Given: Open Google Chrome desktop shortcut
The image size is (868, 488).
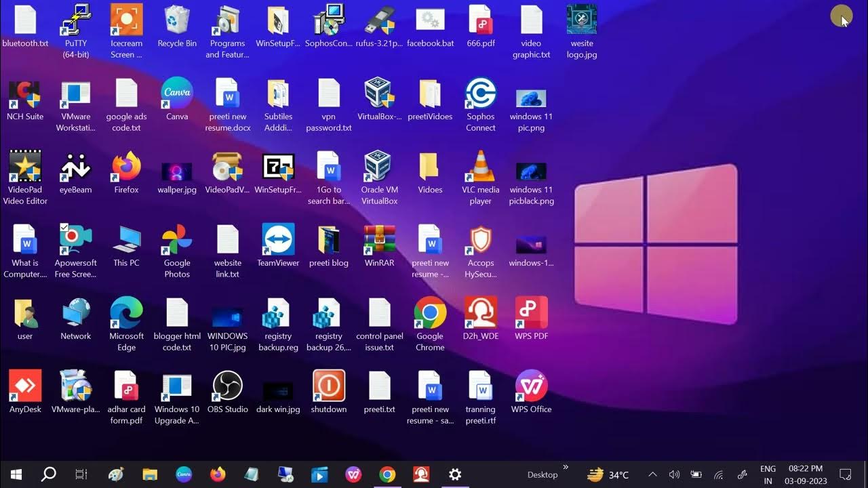Looking at the screenshot, I should 430,313.
